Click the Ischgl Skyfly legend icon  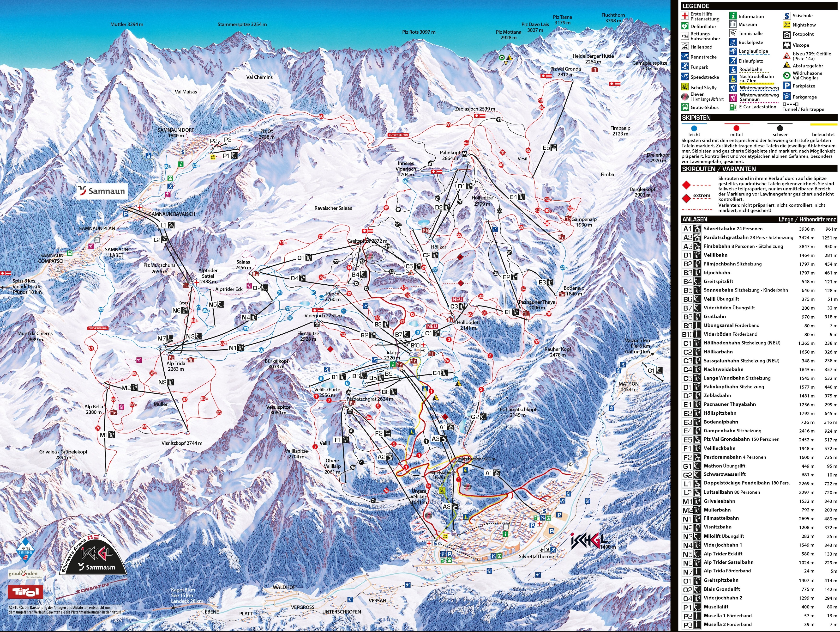685,87
